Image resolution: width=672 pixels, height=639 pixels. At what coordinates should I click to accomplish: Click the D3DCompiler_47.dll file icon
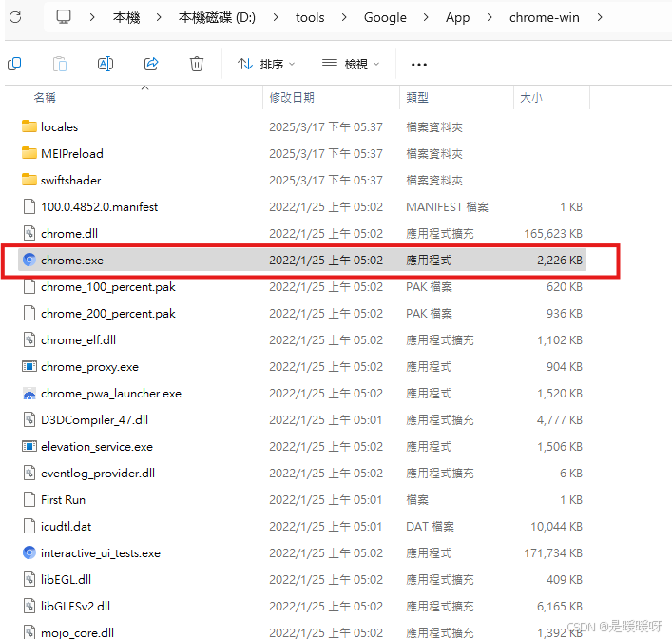[29, 420]
